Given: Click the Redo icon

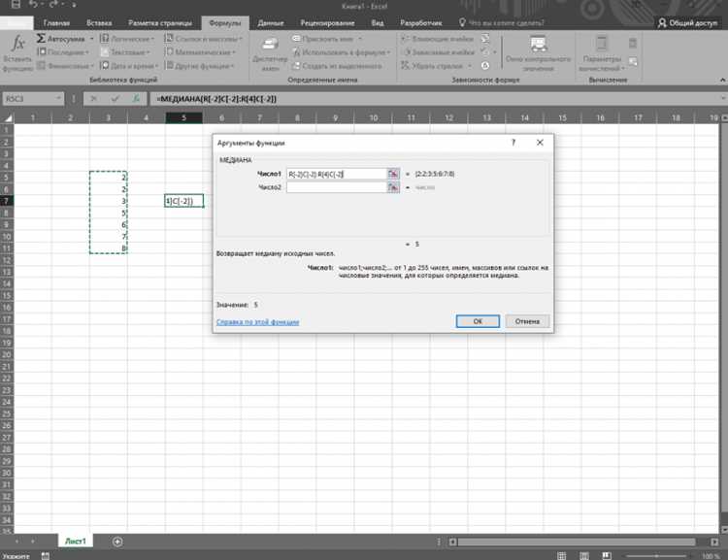Looking at the screenshot, I should 53,5.
